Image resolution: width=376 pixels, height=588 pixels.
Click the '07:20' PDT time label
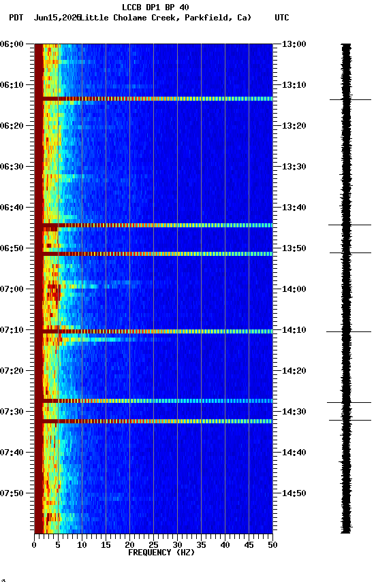[12, 372]
